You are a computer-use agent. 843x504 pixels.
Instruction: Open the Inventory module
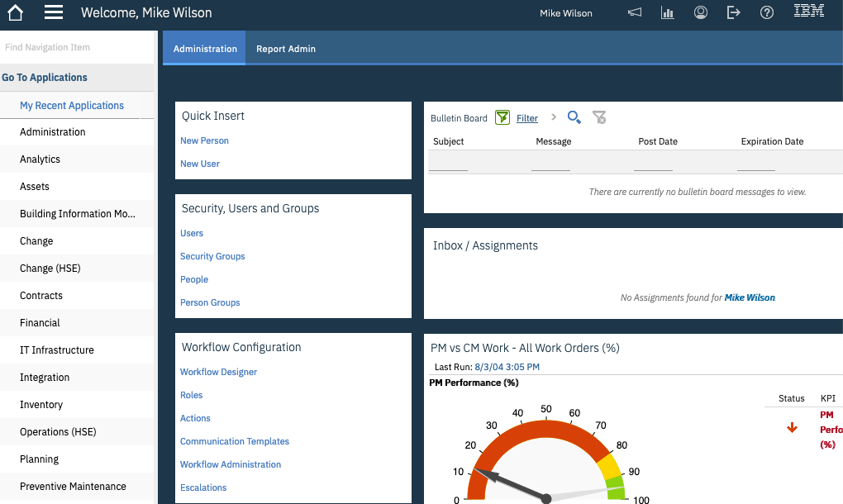coord(77,405)
